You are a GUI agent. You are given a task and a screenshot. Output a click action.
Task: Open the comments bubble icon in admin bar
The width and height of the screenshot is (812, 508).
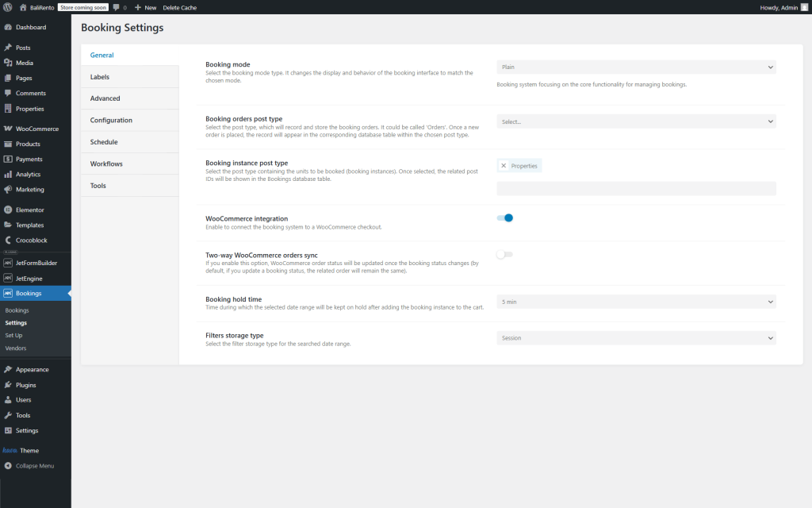coord(116,7)
